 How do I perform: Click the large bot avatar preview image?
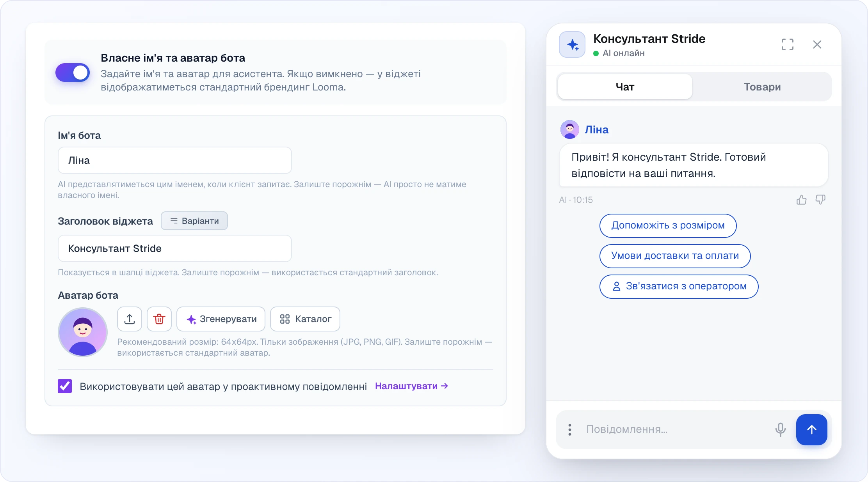pos(83,332)
